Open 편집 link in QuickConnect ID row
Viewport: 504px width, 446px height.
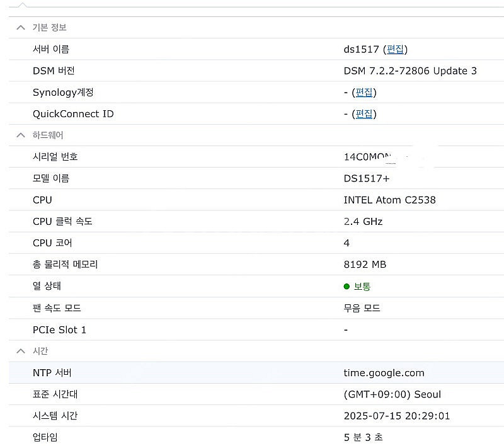pyautogui.click(x=364, y=114)
